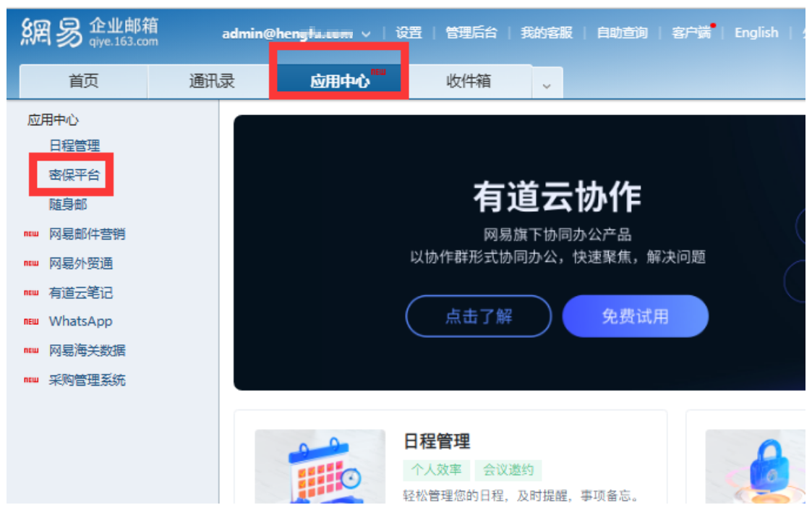This screenshot has width=812, height=505.
Task: Click the 会议邀约 tag
Action: (x=508, y=470)
